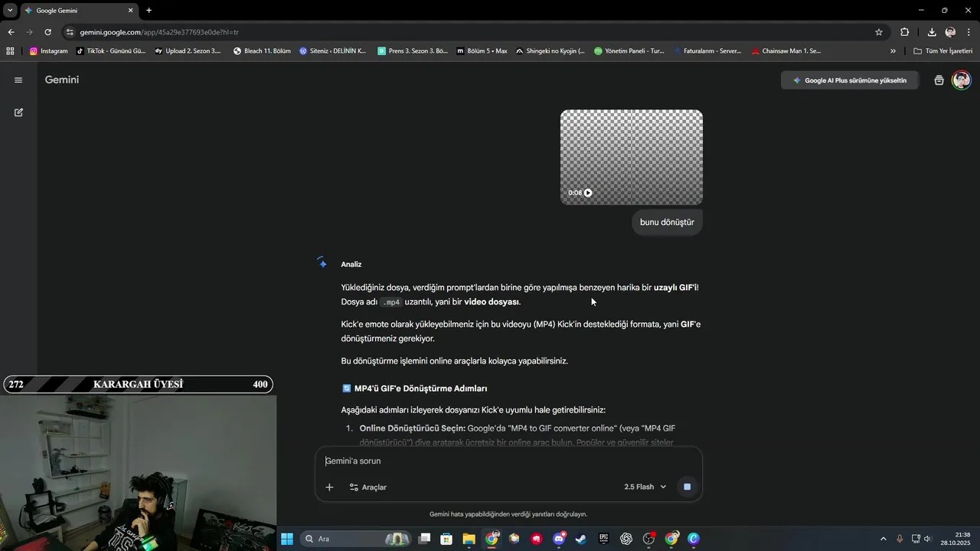Open the Chrome downloads icon
This screenshot has height=551, width=980.
(x=932, y=32)
